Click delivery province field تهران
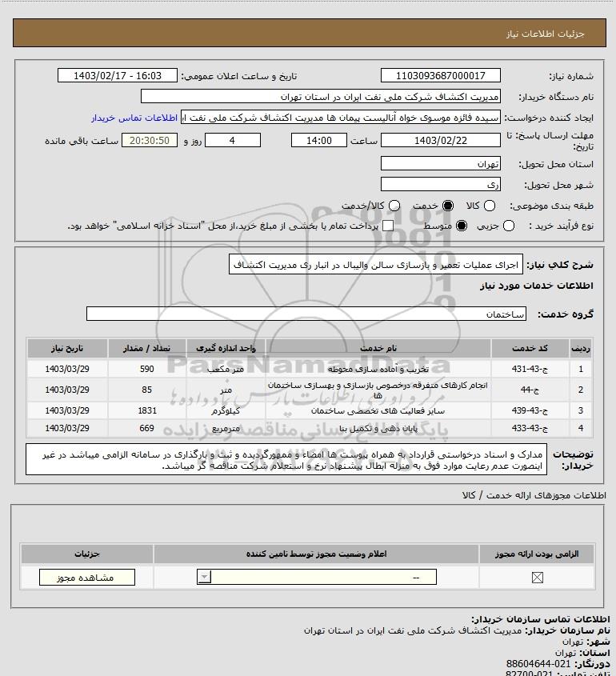 441,163
